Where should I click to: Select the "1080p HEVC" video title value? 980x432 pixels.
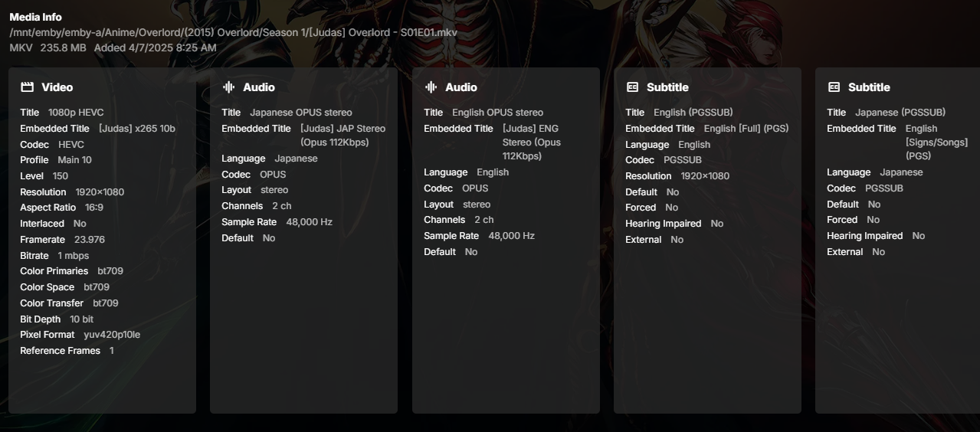coord(76,113)
